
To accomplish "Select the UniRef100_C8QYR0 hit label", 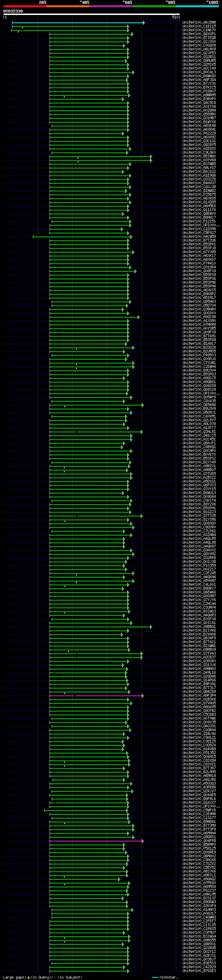I will [x=199, y=527].
